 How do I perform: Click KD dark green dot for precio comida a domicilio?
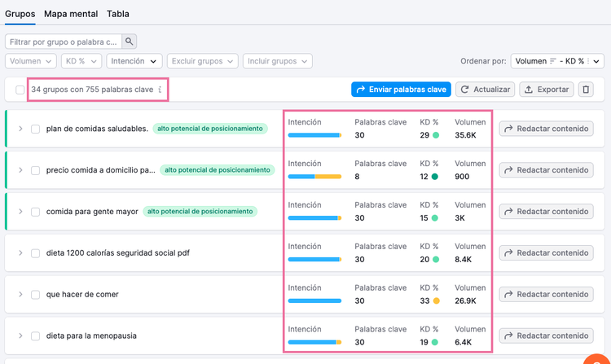tap(435, 177)
